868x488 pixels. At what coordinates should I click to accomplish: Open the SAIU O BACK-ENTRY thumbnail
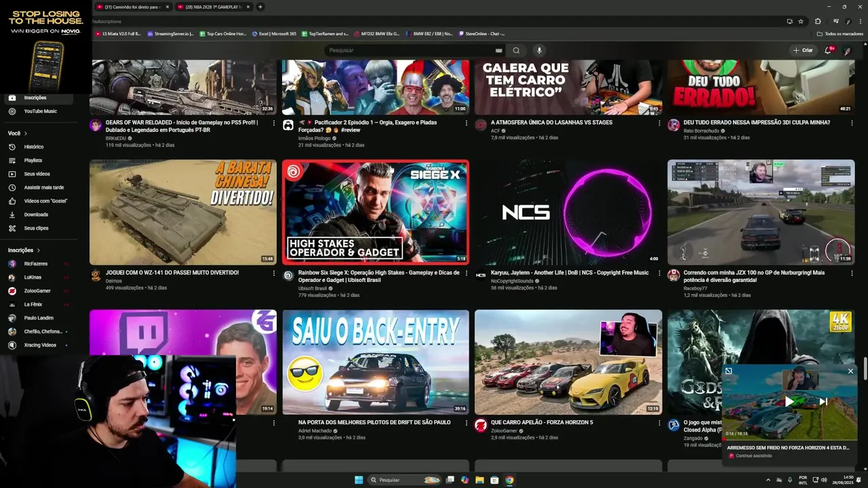(x=376, y=362)
